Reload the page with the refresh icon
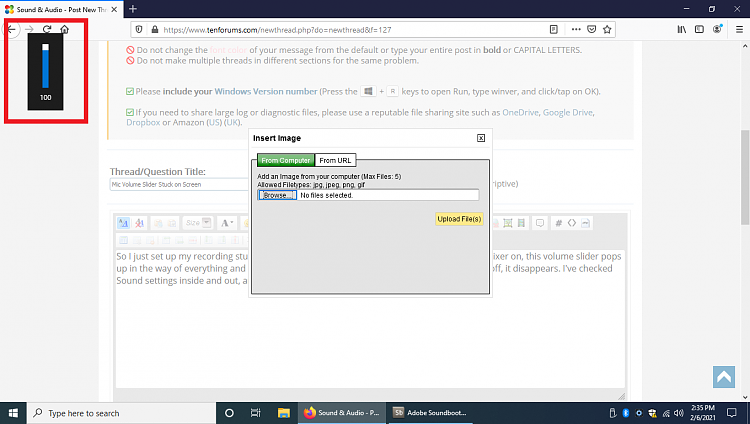 pos(46,29)
